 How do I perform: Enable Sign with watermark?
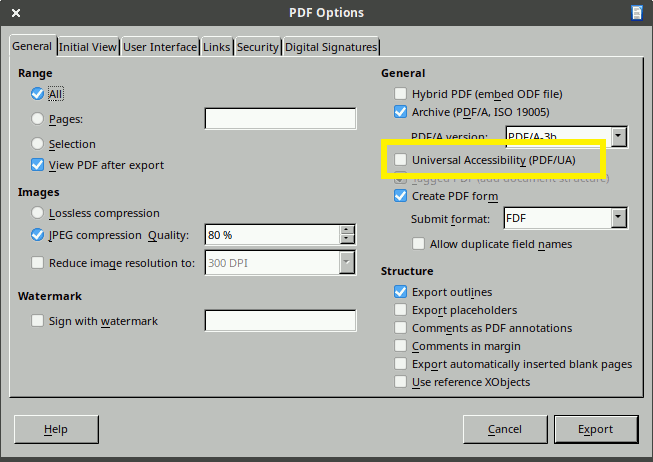pos(37,321)
